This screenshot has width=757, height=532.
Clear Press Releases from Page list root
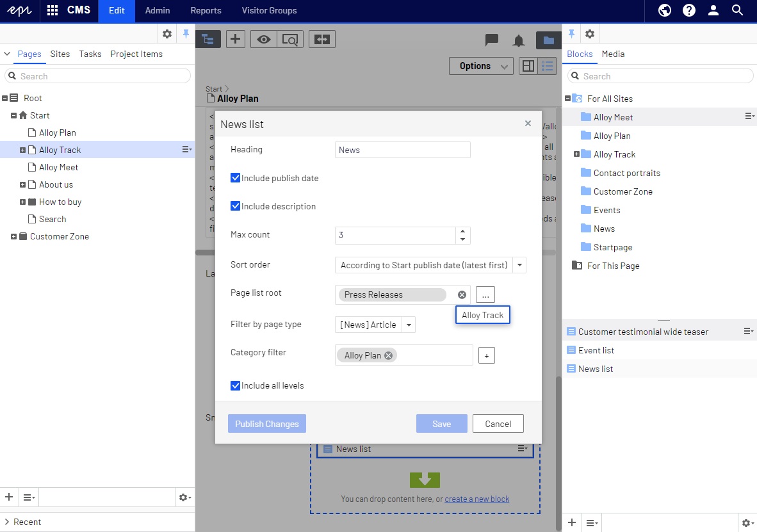[x=462, y=294]
